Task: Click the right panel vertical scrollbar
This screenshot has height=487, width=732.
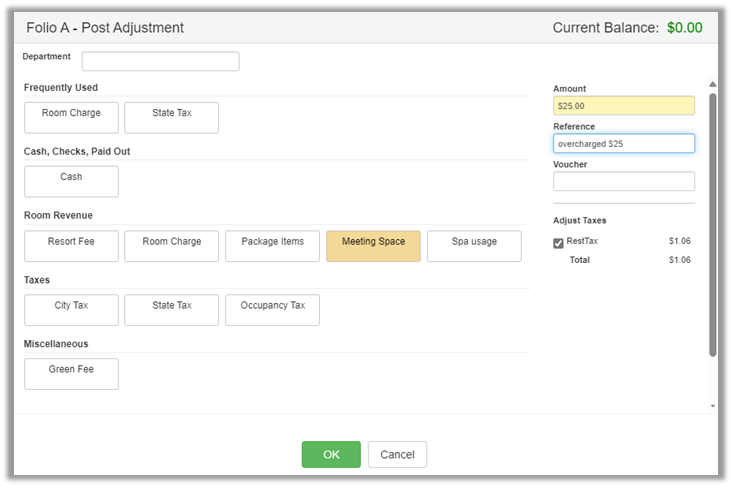Action: pos(712,225)
